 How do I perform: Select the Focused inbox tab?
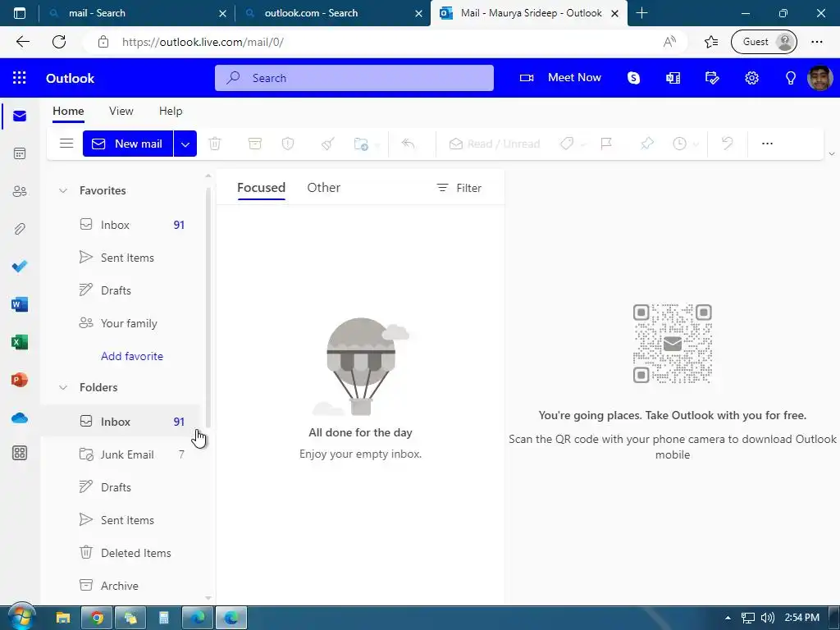tap(262, 188)
